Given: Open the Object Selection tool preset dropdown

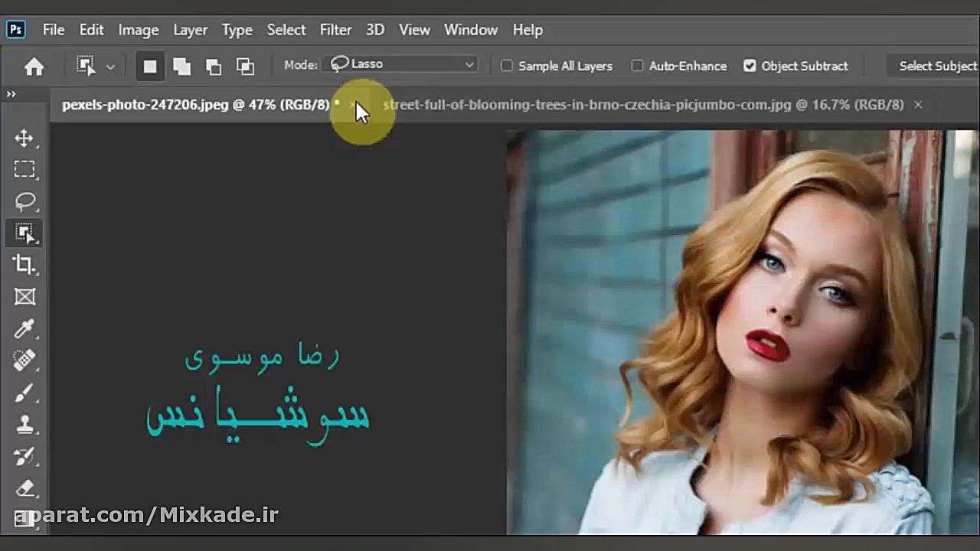Looking at the screenshot, I should click(x=110, y=67).
